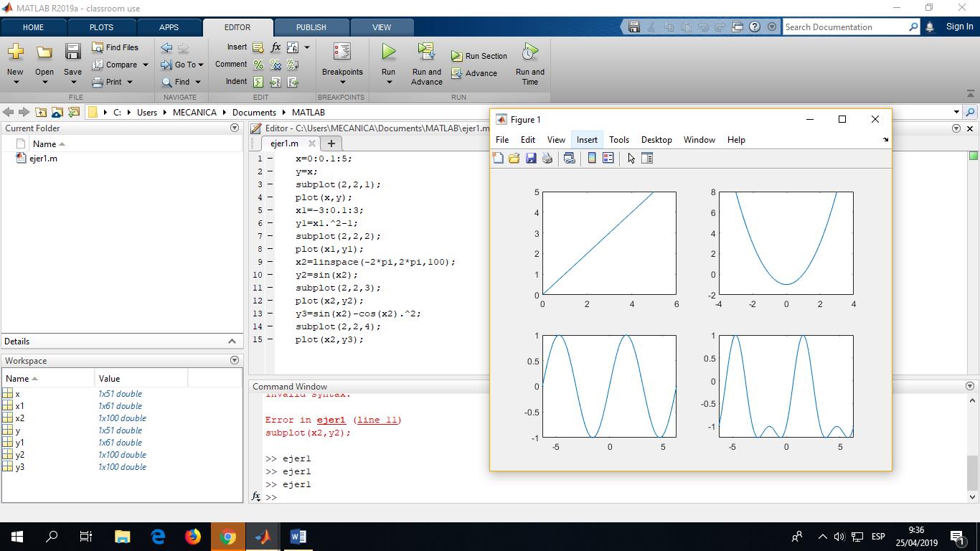
Task: Click Print Figure icon in Figure 1 toolbar
Action: click(547, 159)
